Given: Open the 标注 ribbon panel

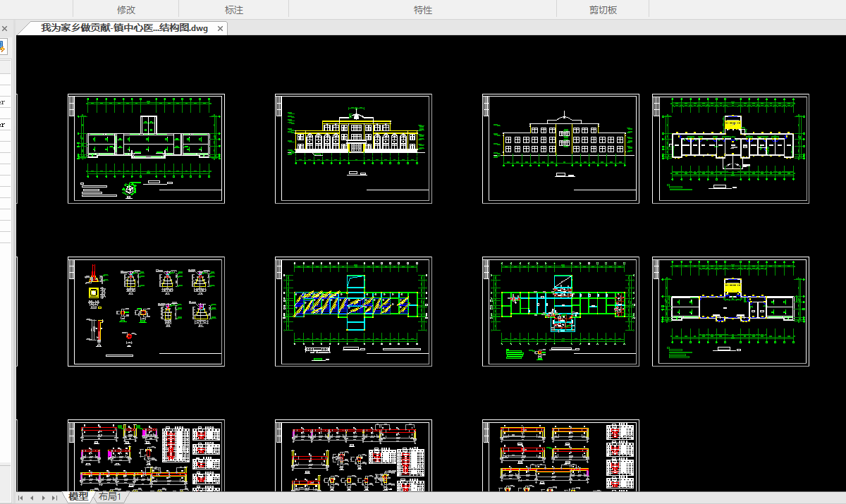Looking at the screenshot, I should click(234, 10).
